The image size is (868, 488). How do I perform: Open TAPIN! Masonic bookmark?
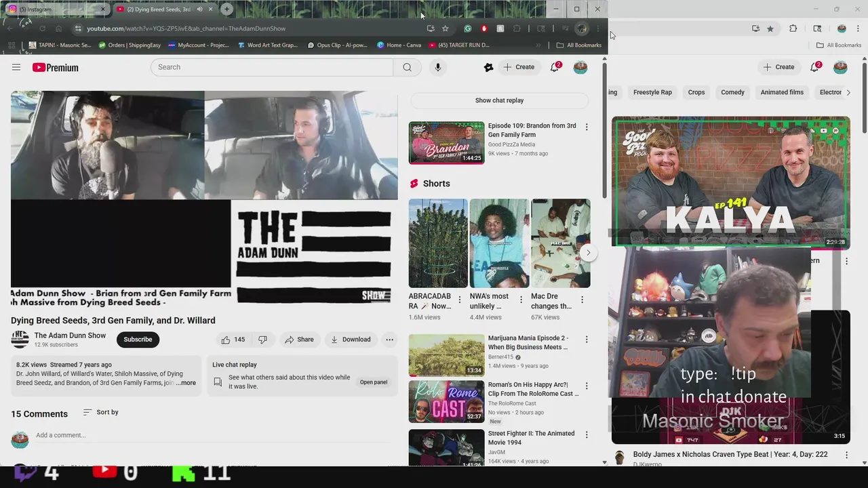[60, 45]
